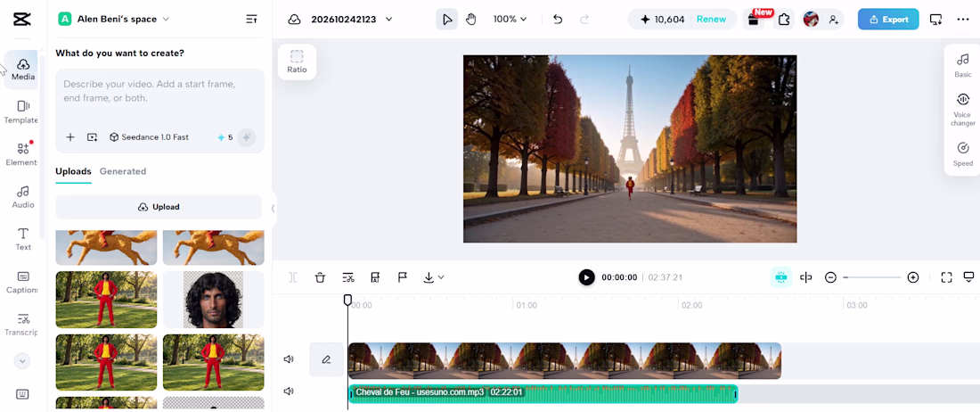This screenshot has height=412, width=980.
Task: Open the Basic audio panel
Action: tap(963, 66)
